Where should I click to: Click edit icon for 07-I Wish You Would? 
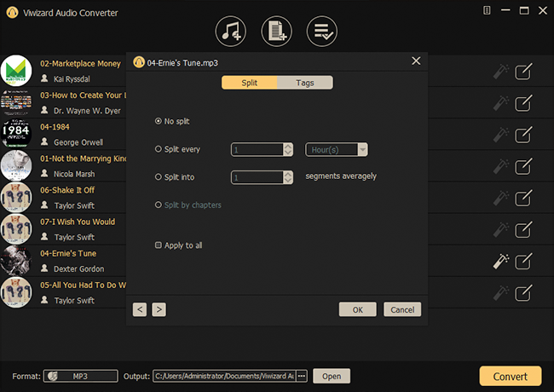pos(523,230)
